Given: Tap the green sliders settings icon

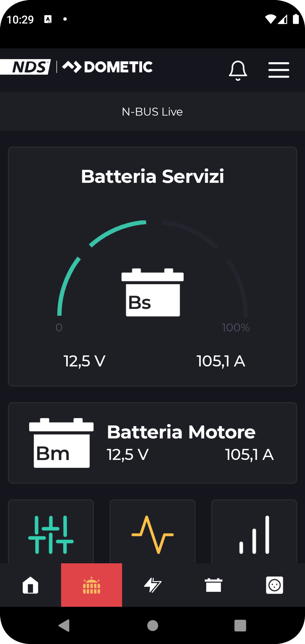Looking at the screenshot, I should pos(51,534).
